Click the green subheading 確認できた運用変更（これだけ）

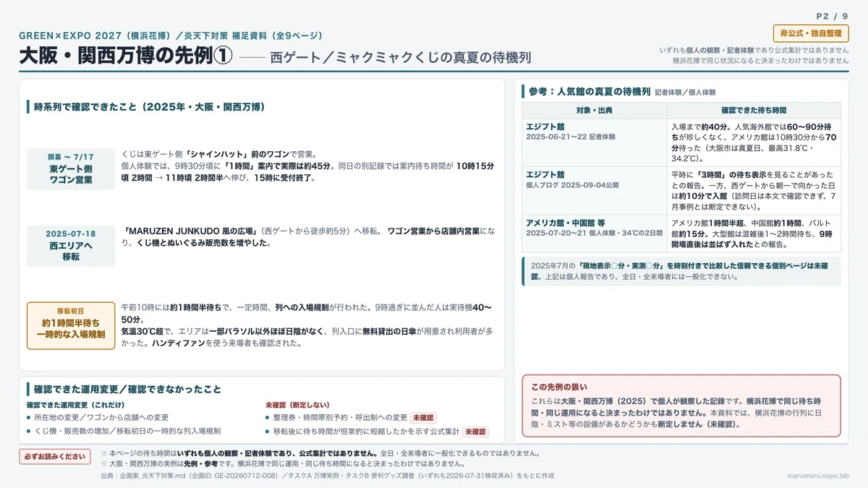click(x=75, y=405)
